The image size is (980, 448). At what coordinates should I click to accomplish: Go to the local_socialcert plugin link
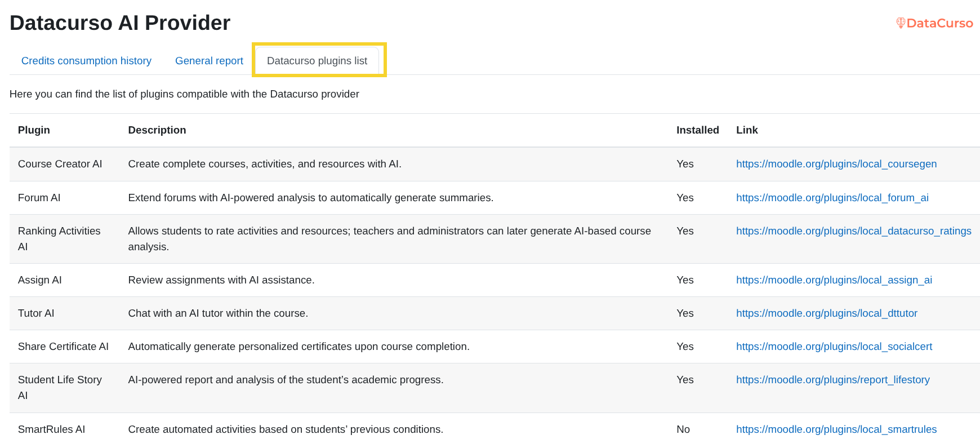[834, 347]
